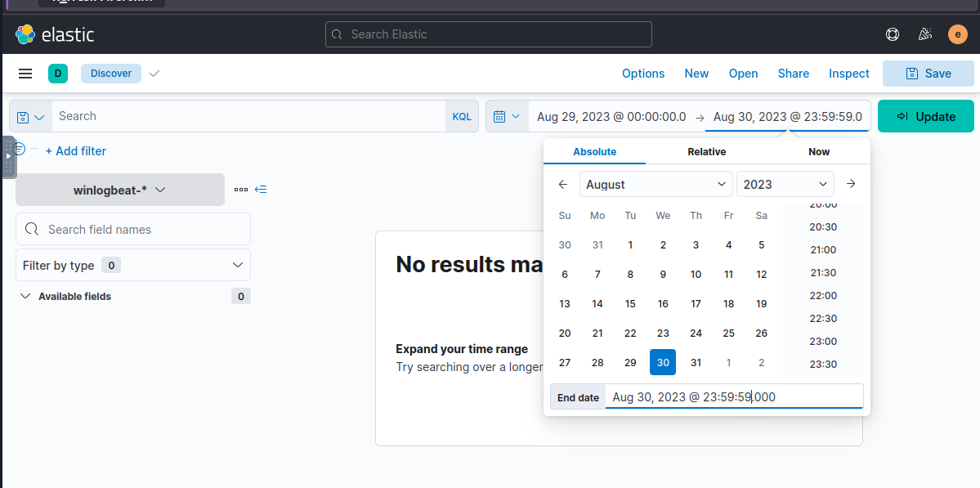Open the 'D' space selector avatar
The width and height of the screenshot is (980, 488).
click(58, 74)
